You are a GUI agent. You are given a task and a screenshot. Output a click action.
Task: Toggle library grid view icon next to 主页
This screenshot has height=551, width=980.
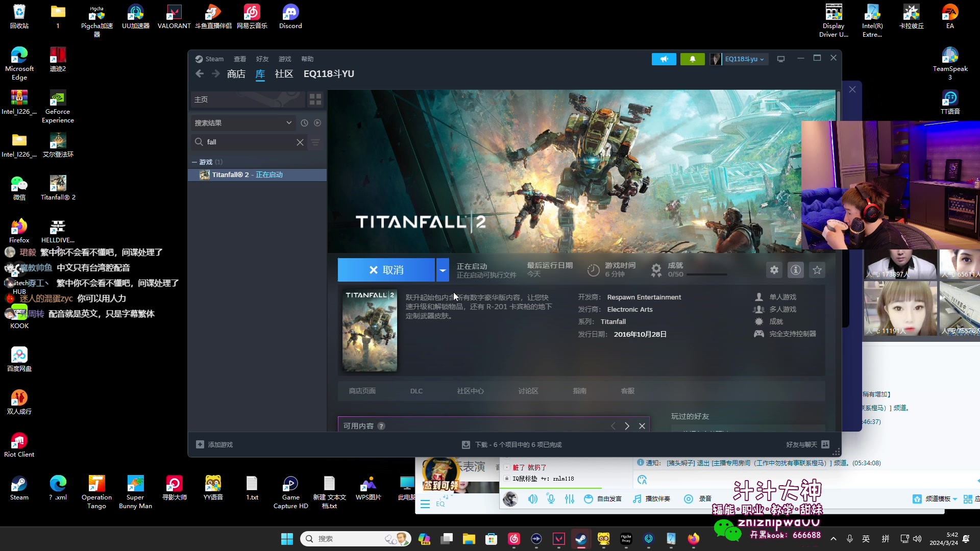pyautogui.click(x=315, y=99)
